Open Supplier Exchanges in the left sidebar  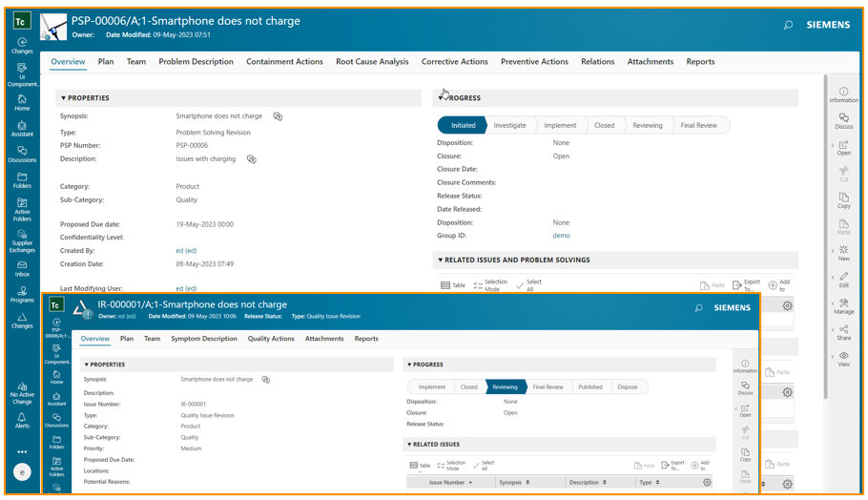click(x=22, y=240)
